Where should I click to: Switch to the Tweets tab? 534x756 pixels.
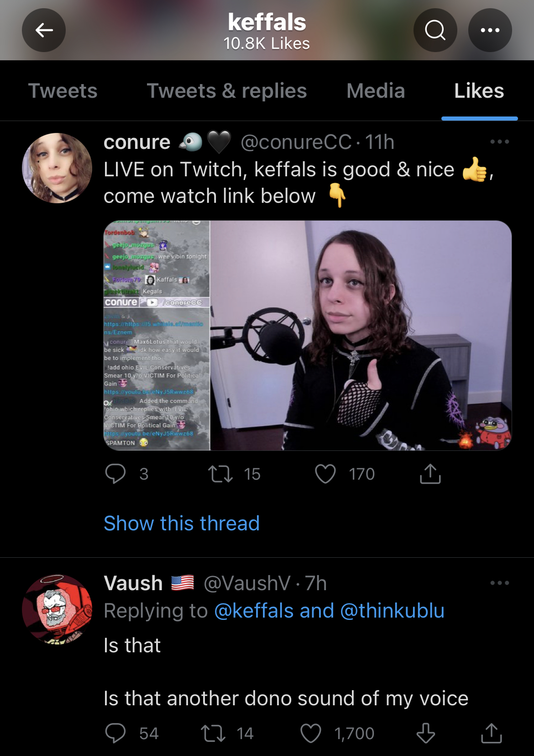pos(63,90)
